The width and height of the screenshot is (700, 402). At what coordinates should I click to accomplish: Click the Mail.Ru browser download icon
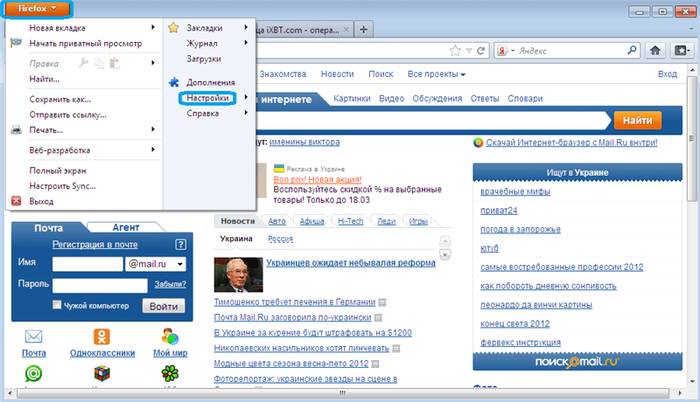click(478, 142)
